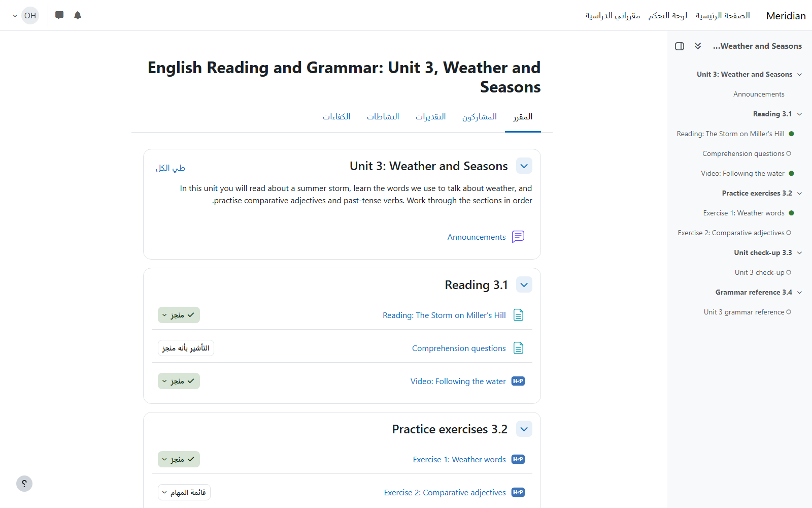Switch to the المشاركون tab
This screenshot has width=812, height=508.
pyautogui.click(x=480, y=117)
